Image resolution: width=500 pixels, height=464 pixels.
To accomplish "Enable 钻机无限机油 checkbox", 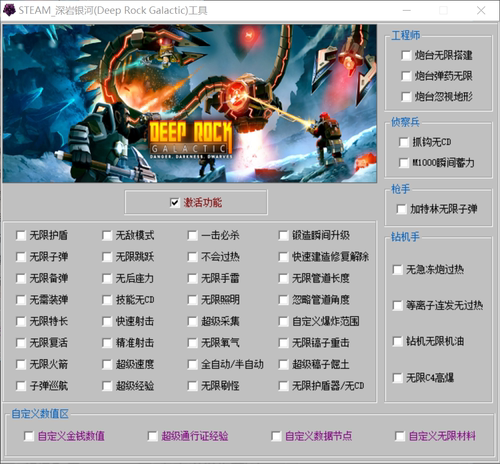I will click(x=397, y=341).
